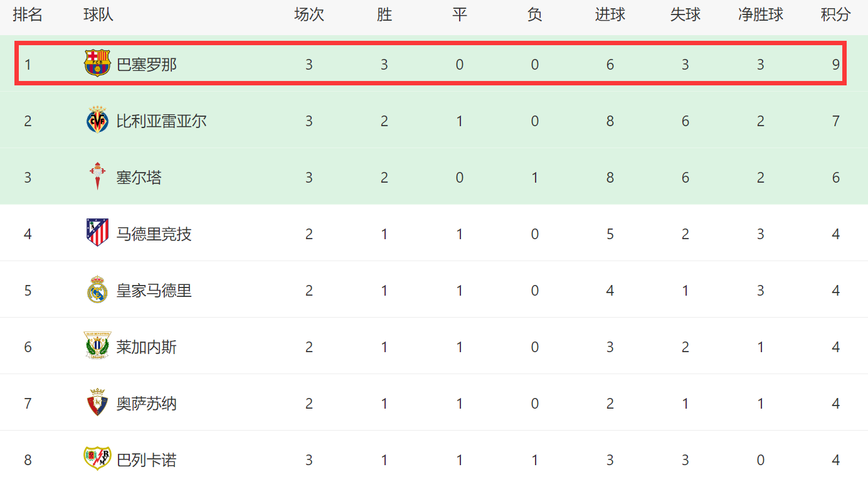The height and width of the screenshot is (484, 868).
Task: Click the Rayo Vallecano crest icon
Action: coord(97,458)
